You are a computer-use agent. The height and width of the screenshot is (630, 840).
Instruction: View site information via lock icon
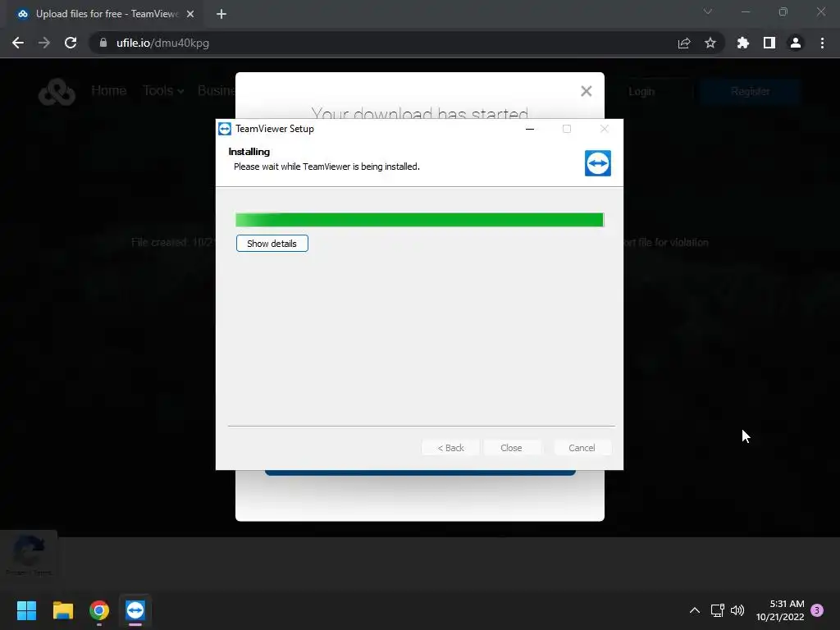103,43
